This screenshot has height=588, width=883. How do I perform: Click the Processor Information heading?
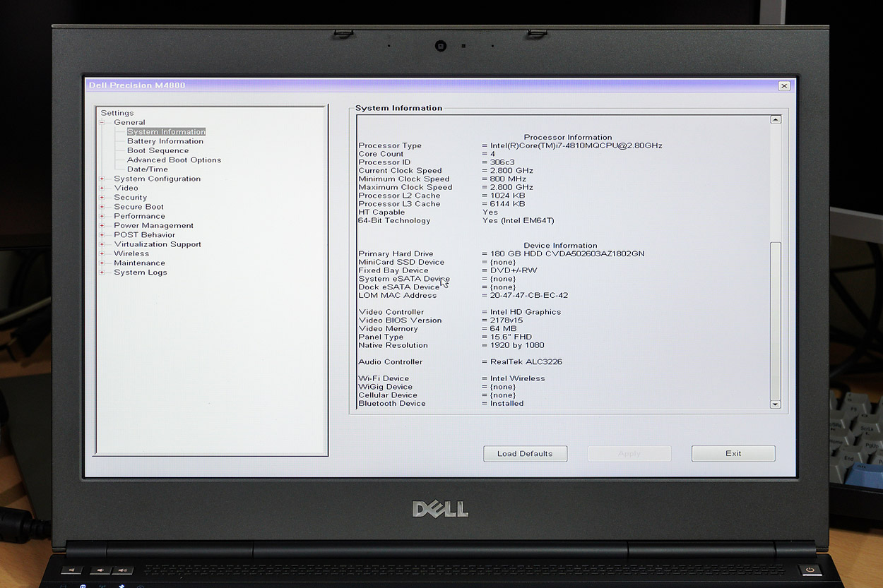[568, 138]
